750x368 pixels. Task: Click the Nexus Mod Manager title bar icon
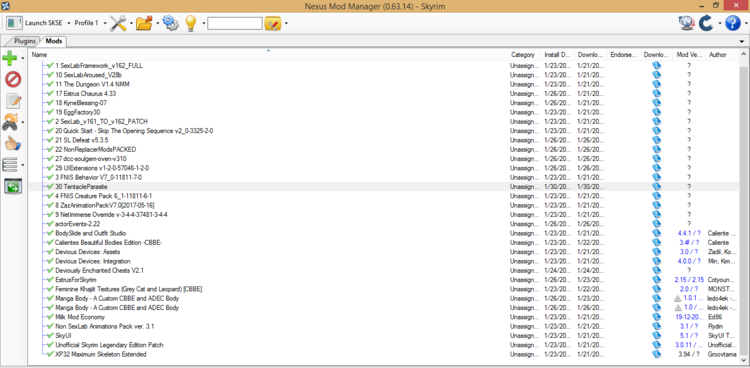click(x=6, y=5)
